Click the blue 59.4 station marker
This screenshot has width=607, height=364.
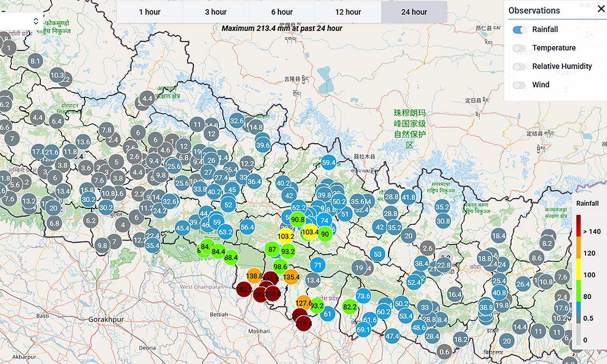click(x=329, y=163)
